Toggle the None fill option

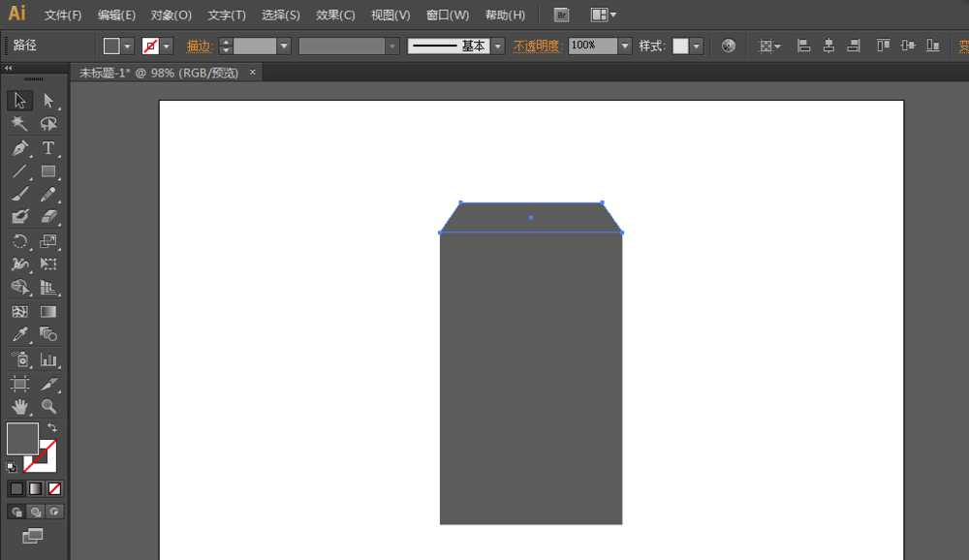54,488
